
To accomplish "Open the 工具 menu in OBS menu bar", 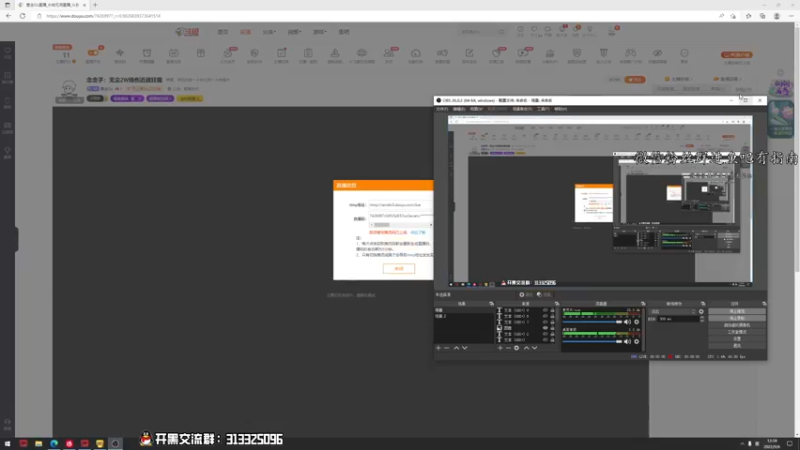I will coord(543,109).
